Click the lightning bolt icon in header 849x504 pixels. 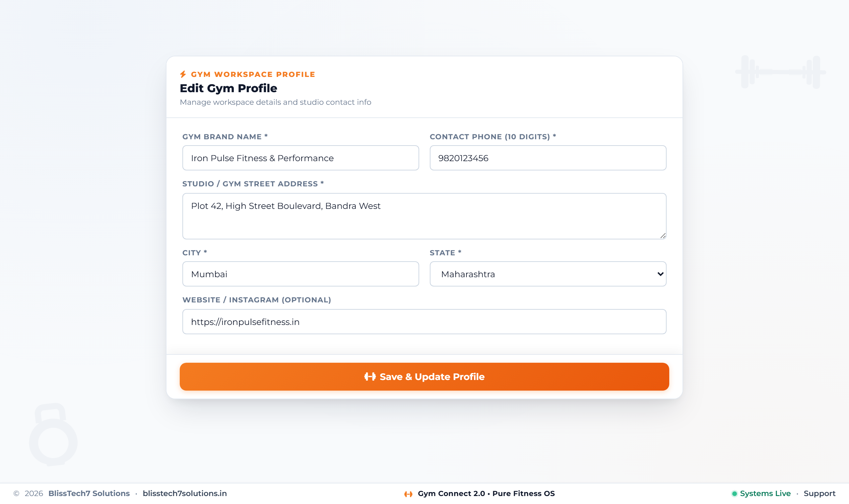pyautogui.click(x=183, y=74)
